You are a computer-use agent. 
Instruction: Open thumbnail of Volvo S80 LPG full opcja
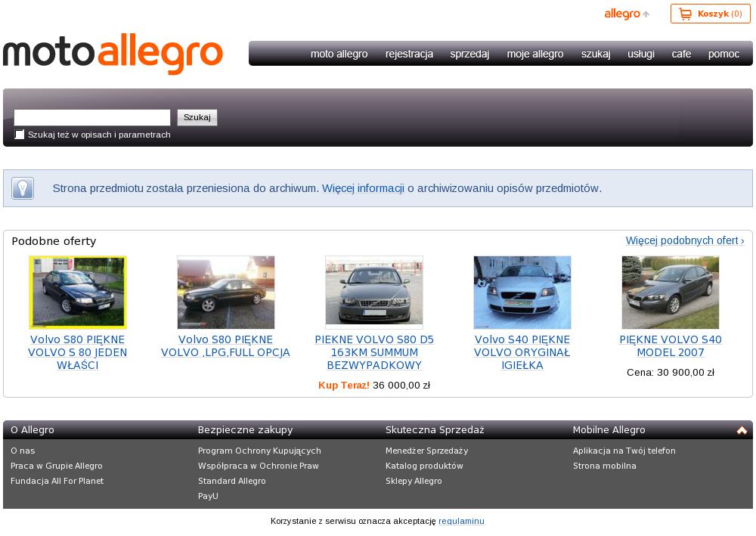(x=225, y=293)
